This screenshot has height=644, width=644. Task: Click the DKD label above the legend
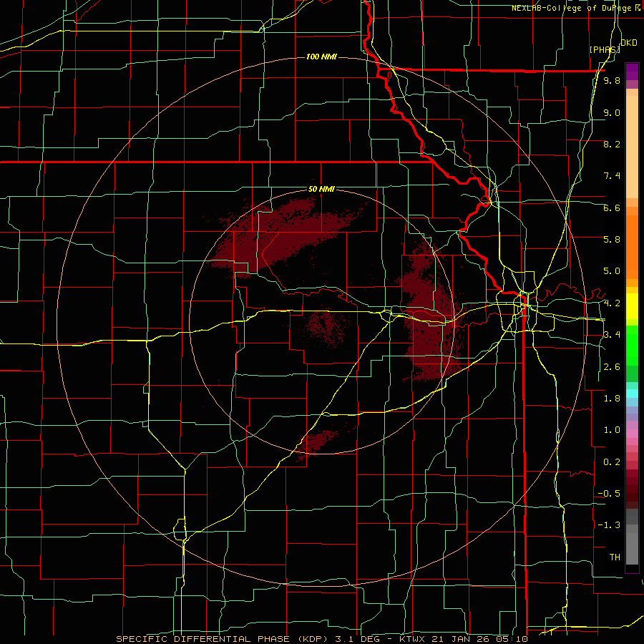[x=629, y=43]
